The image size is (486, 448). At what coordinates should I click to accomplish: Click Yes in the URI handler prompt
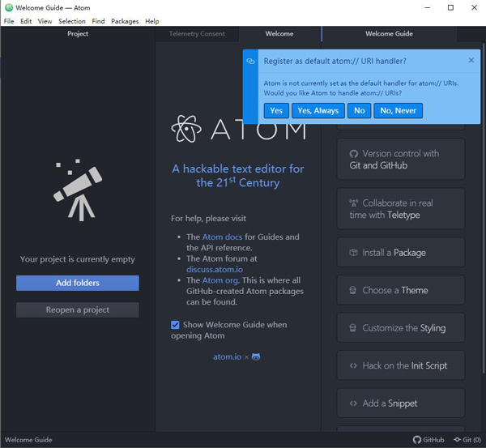pos(276,111)
